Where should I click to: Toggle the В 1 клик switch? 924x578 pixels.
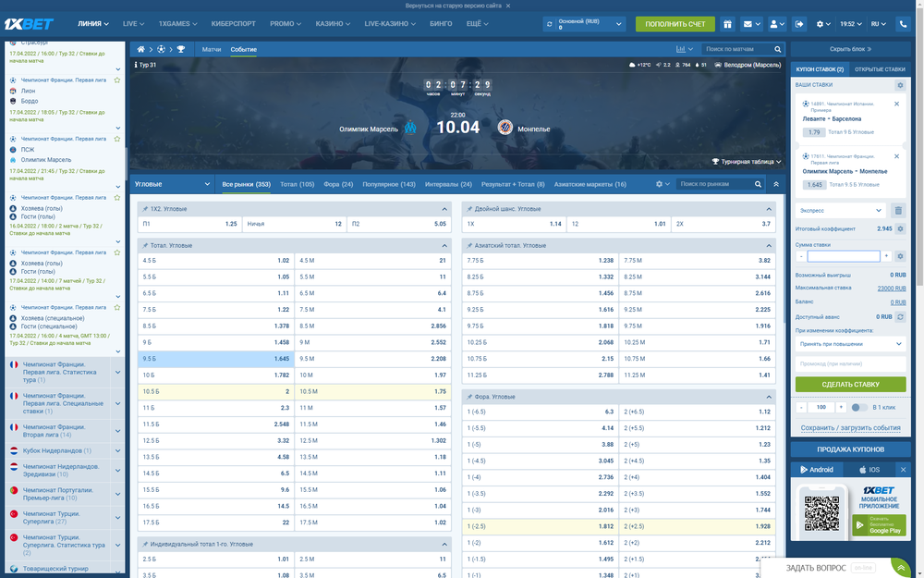859,408
